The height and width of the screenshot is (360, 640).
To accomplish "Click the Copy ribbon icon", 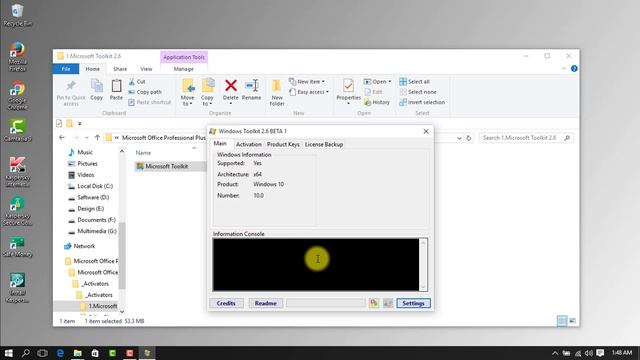I will tap(97, 89).
